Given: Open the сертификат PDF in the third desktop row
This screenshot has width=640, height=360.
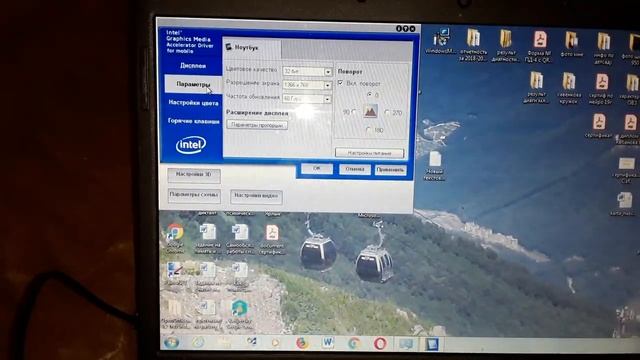Looking at the screenshot, I should coord(599,126).
